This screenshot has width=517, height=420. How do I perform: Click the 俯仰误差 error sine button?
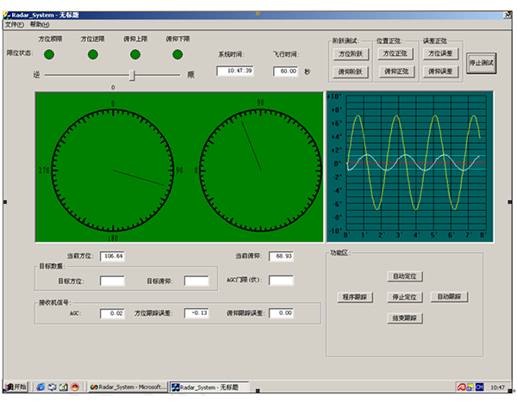441,71
